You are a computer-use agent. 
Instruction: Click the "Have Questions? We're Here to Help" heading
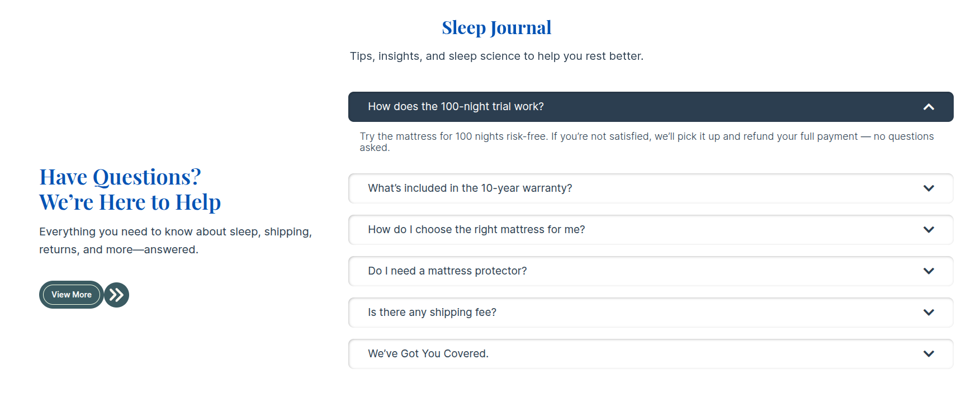click(x=130, y=190)
